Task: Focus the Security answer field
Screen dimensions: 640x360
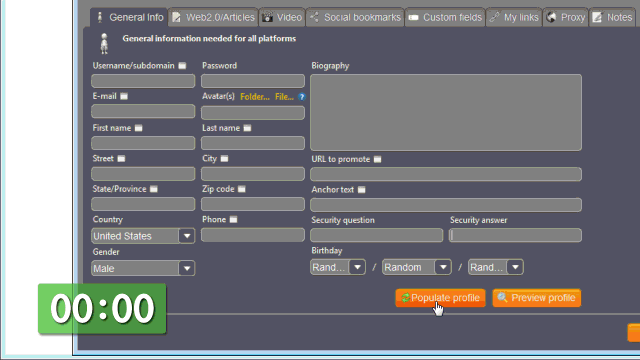Action: pos(516,235)
